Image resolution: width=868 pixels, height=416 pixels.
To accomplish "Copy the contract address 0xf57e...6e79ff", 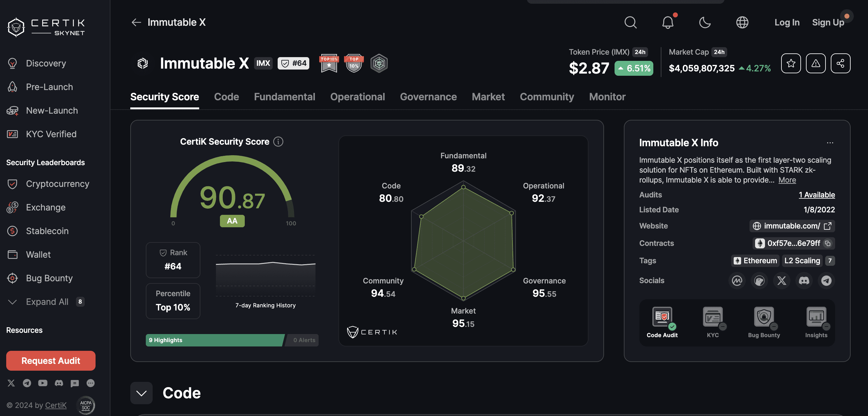I will coord(828,243).
